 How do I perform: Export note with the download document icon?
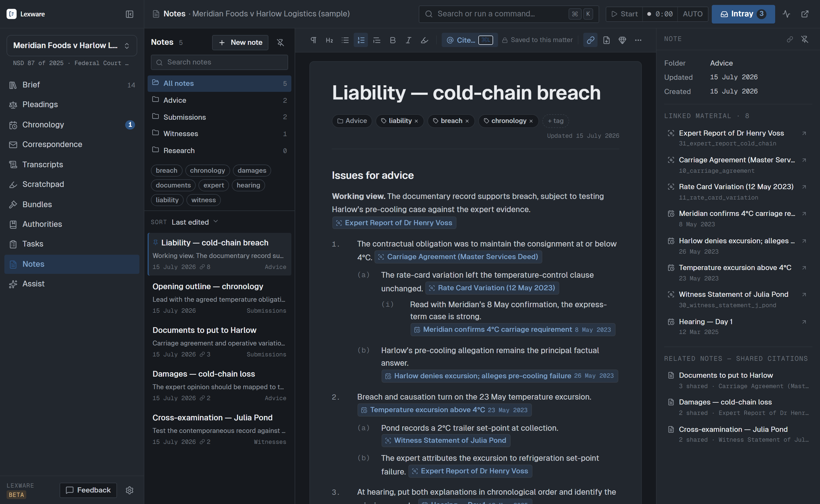[x=606, y=40]
